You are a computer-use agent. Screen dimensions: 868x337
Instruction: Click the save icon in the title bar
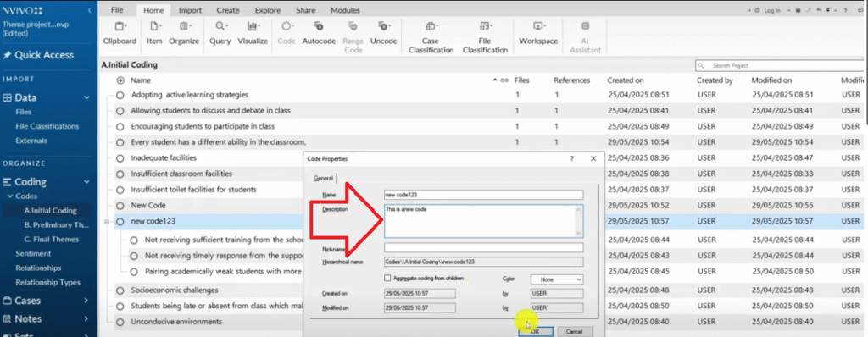[x=798, y=10]
